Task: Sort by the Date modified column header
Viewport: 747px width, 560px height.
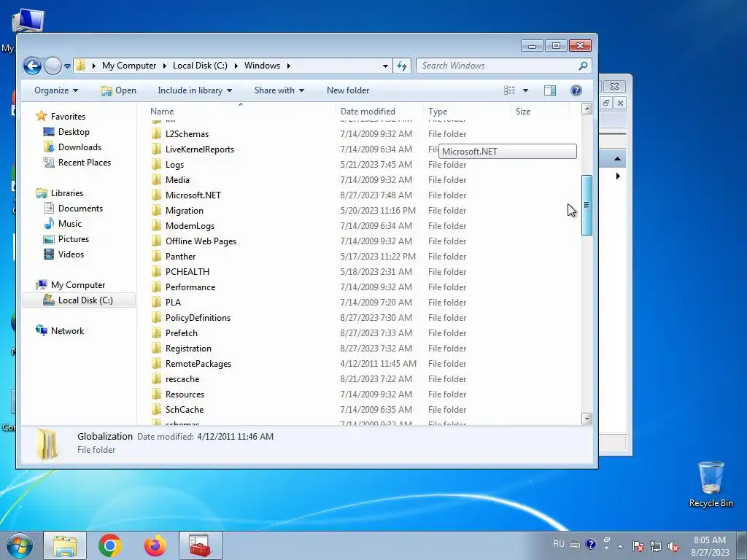Action: pos(368,112)
